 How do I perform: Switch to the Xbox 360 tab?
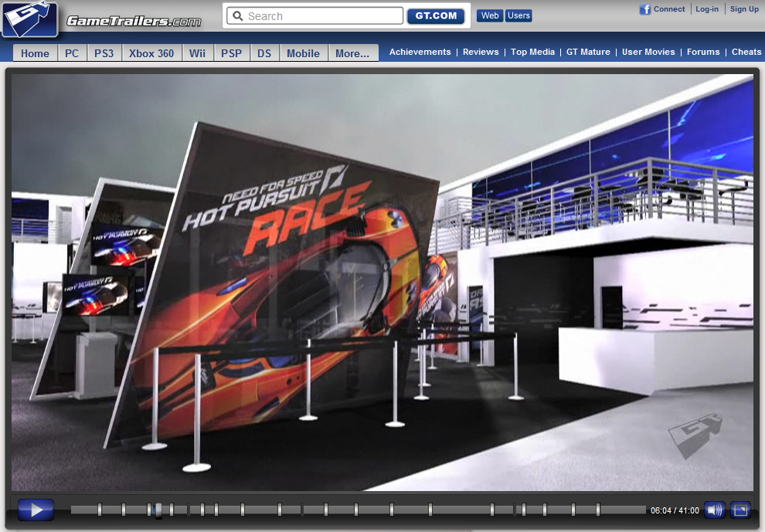[151, 53]
